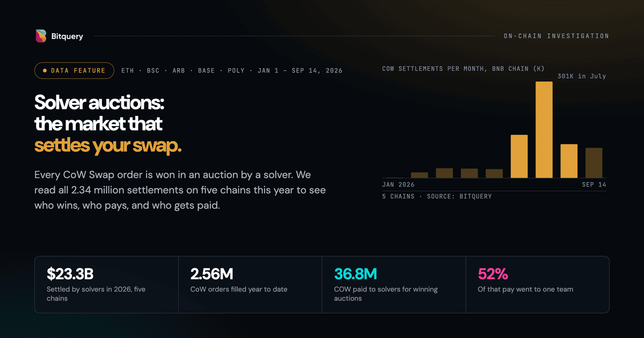Click the SEP 14 axis label
The image size is (644, 338).
pos(594,185)
